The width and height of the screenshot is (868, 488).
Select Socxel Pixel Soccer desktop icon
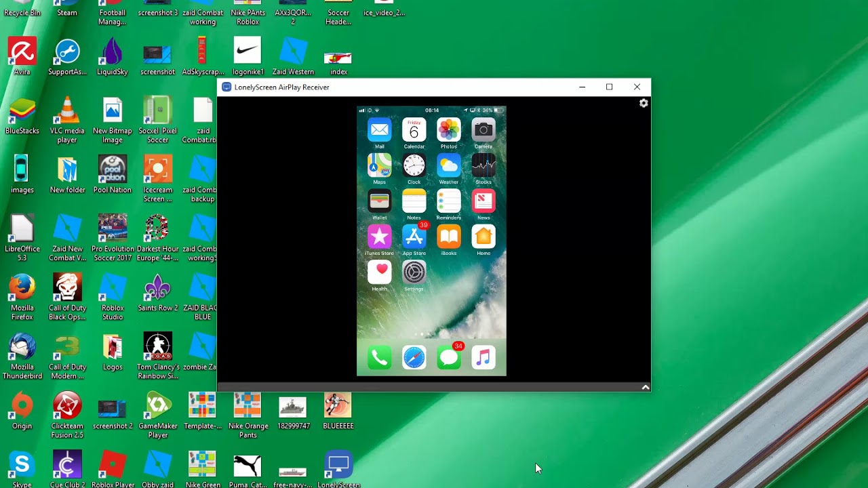pos(157,121)
